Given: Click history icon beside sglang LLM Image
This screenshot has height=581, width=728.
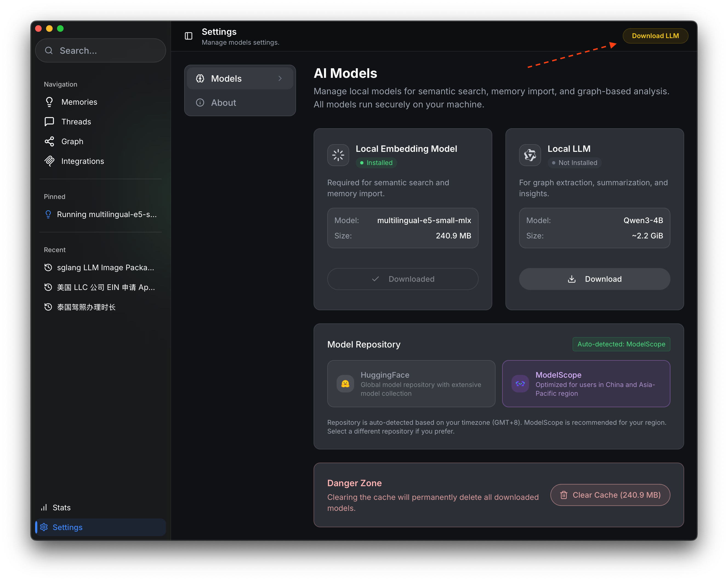Looking at the screenshot, I should [48, 268].
